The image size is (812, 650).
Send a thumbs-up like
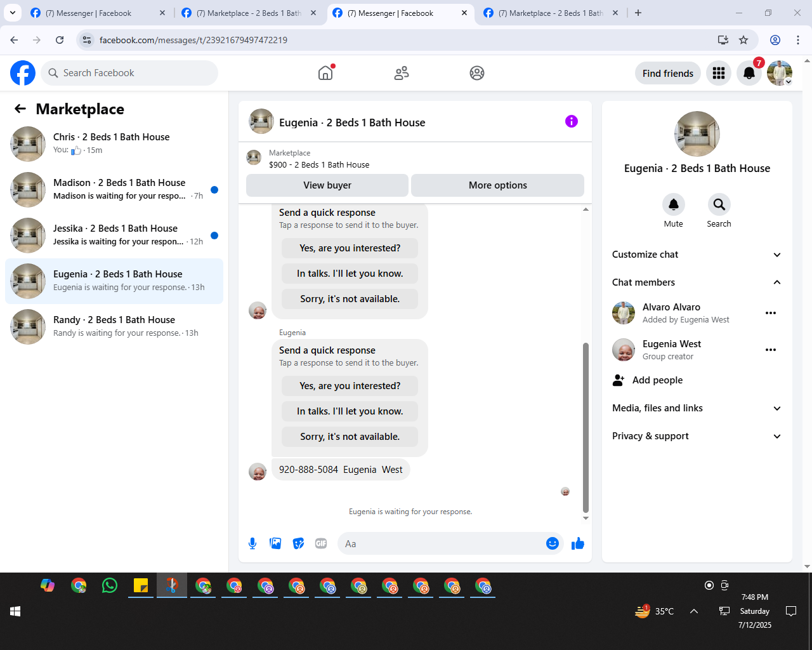coord(578,543)
